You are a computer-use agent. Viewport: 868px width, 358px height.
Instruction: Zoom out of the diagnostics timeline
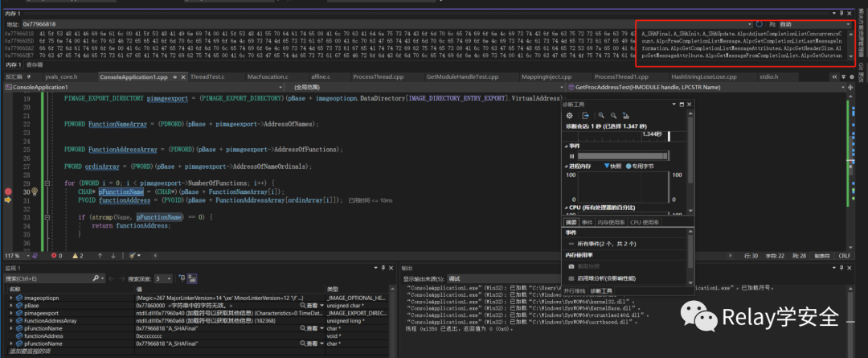click(613, 115)
